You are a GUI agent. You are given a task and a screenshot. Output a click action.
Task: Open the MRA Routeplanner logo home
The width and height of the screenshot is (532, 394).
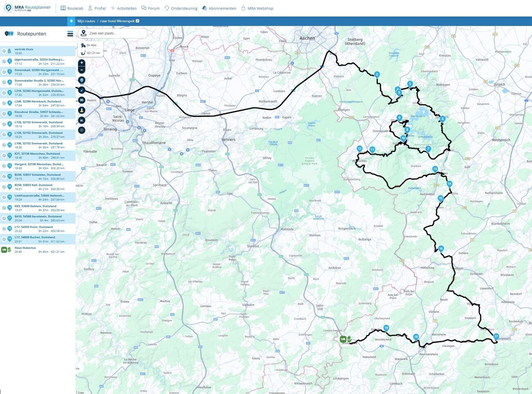27,8
